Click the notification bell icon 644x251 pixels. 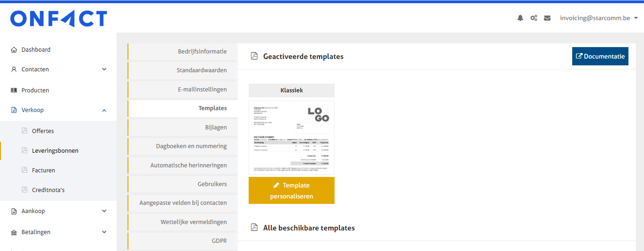pos(520,18)
